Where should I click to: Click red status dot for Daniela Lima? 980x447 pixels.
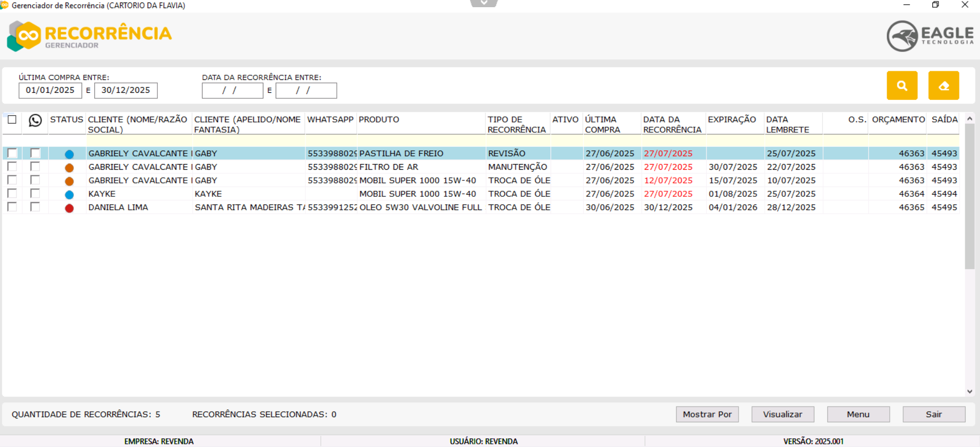[x=69, y=208]
